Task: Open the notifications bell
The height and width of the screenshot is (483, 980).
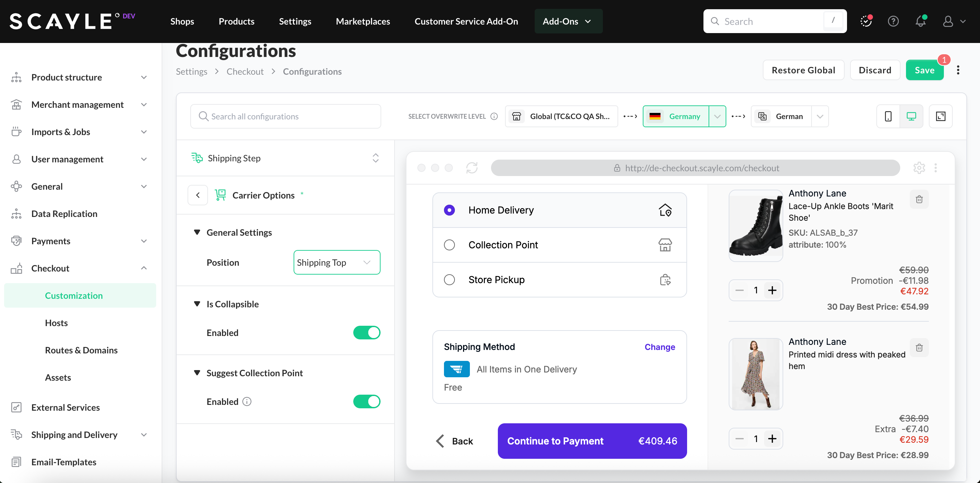Action: point(920,21)
